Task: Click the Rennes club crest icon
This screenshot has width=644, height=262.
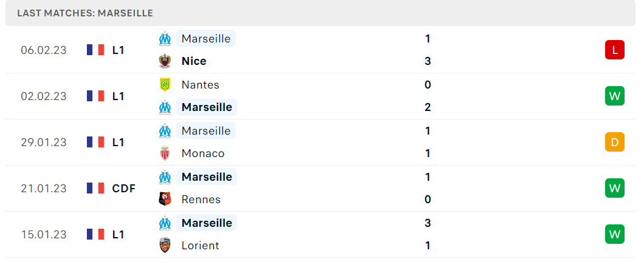Action: click(x=165, y=200)
